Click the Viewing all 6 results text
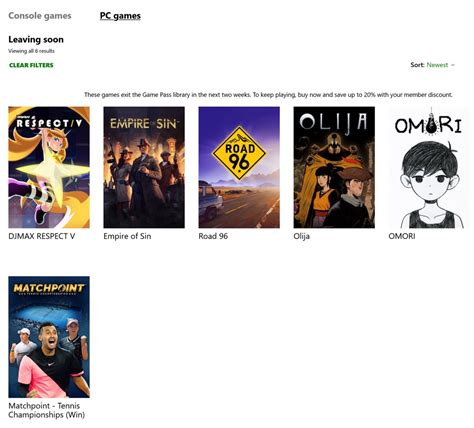This screenshot has width=474, height=428. (31, 51)
